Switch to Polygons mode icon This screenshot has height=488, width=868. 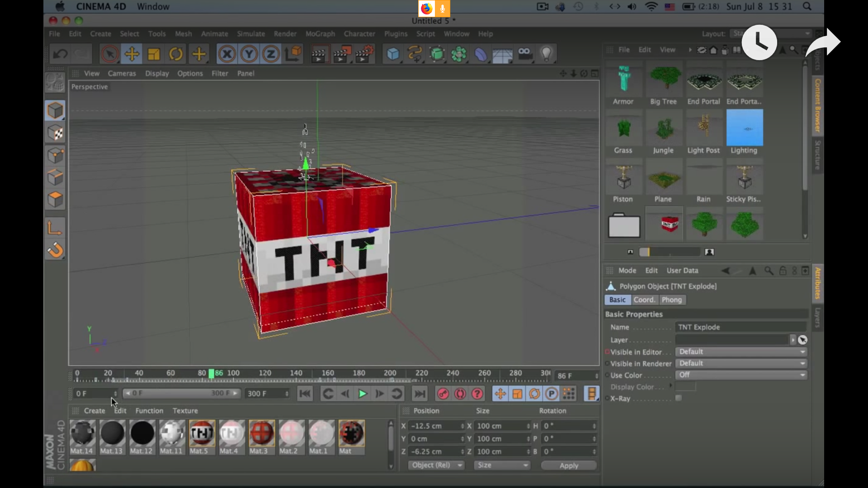pos(55,200)
